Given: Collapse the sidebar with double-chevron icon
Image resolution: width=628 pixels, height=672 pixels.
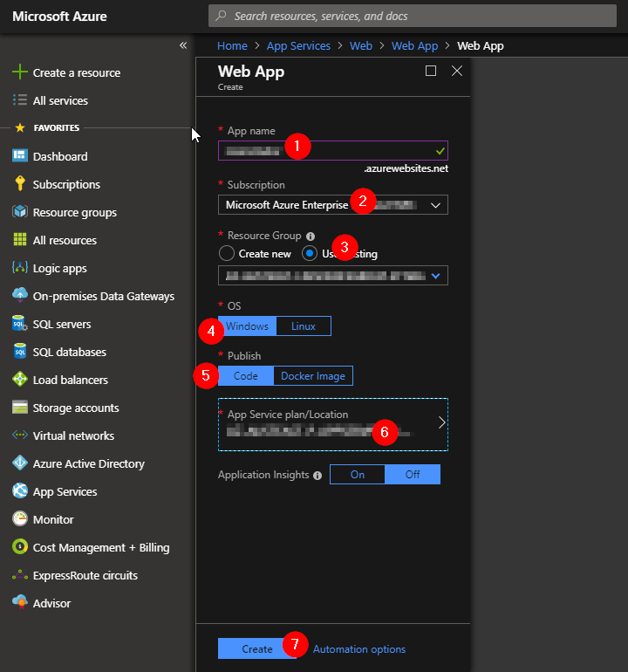Looking at the screenshot, I should coord(183,45).
